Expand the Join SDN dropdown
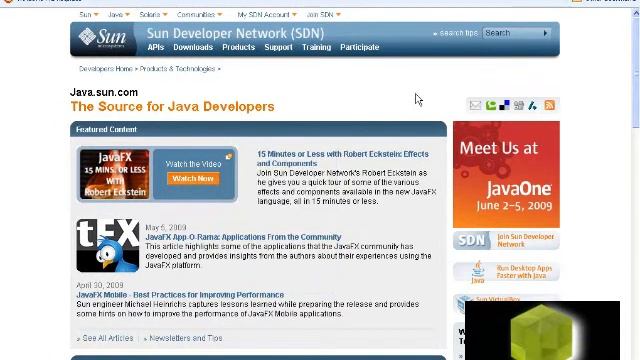The width and height of the screenshot is (640, 360). click(x=323, y=15)
